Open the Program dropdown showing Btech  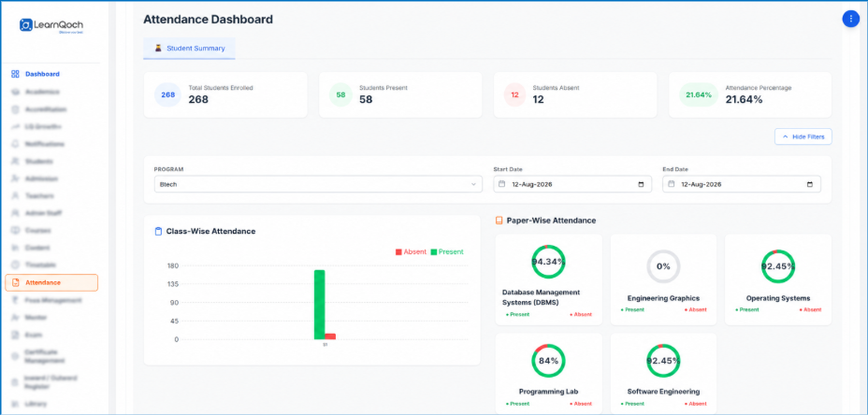click(x=318, y=184)
